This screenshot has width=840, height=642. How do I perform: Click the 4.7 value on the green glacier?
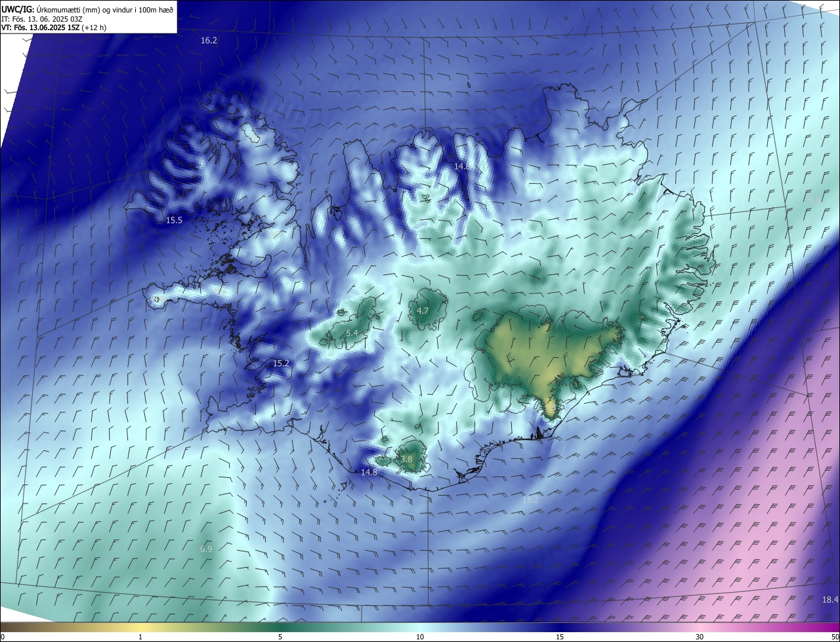[x=423, y=311]
